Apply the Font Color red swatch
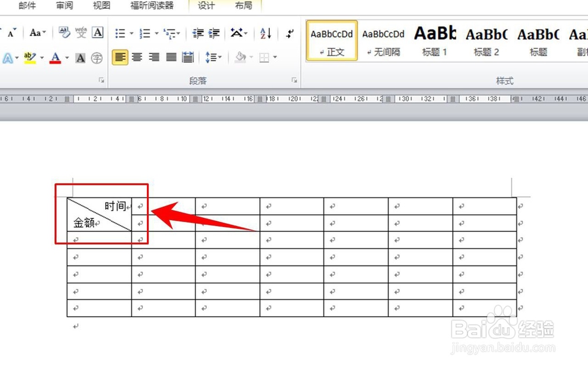 pos(55,58)
